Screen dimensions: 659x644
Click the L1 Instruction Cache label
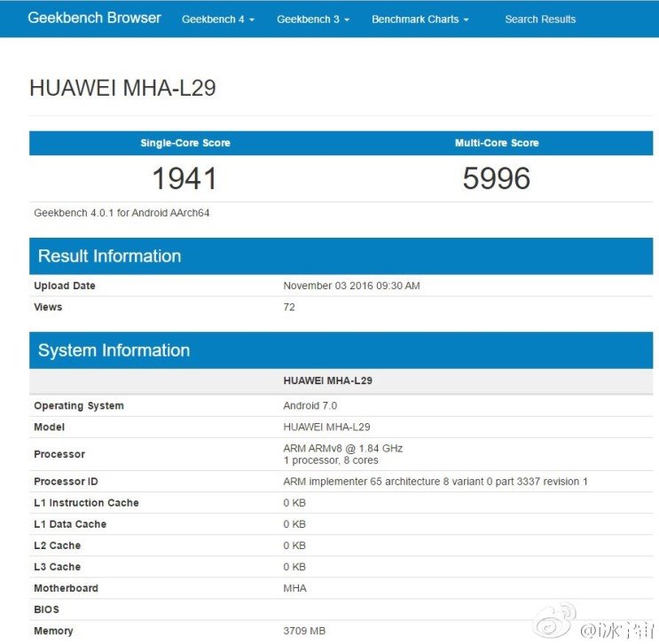click(x=86, y=503)
